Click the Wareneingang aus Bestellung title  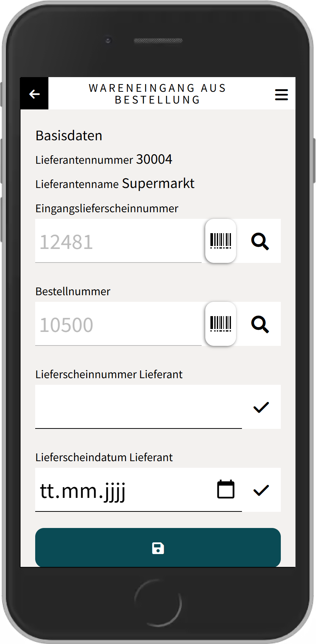point(158,94)
